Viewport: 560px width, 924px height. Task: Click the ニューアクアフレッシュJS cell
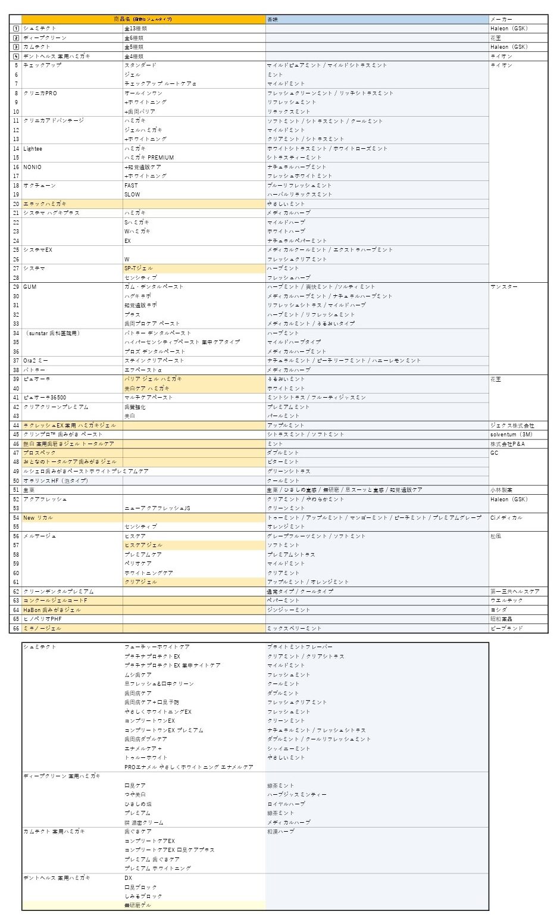point(194,508)
